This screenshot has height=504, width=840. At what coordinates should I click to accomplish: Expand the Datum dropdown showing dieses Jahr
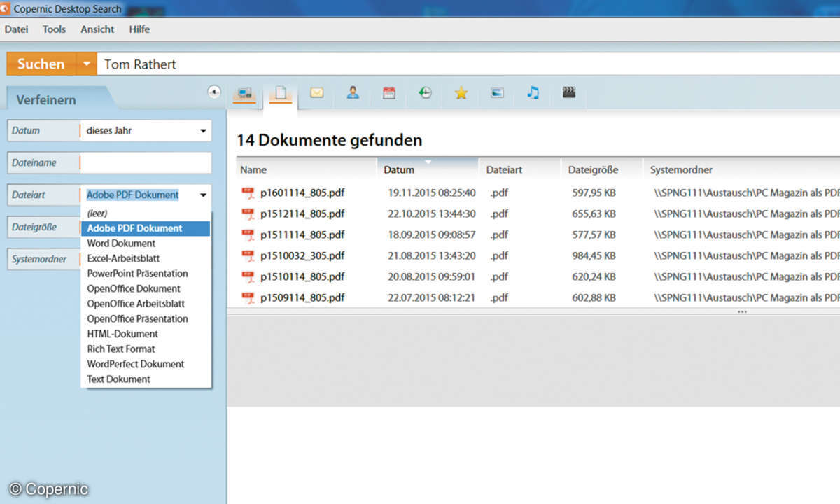click(203, 131)
